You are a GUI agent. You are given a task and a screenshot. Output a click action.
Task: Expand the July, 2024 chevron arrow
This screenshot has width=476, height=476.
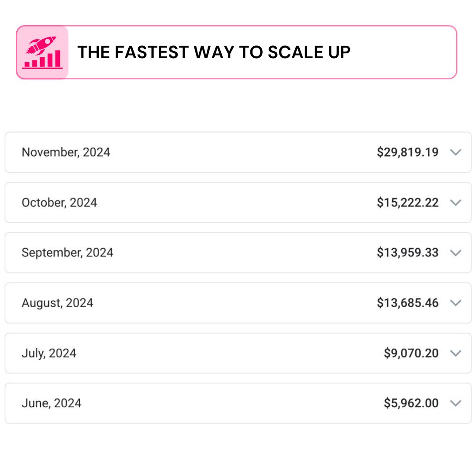coord(456,353)
